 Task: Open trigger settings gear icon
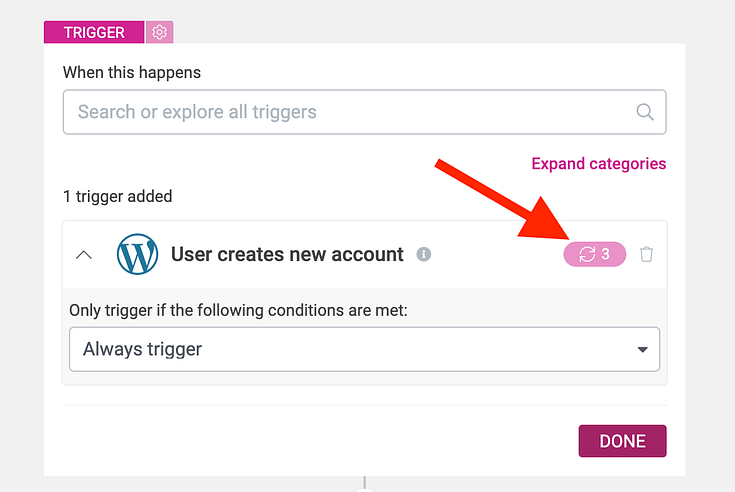click(159, 32)
